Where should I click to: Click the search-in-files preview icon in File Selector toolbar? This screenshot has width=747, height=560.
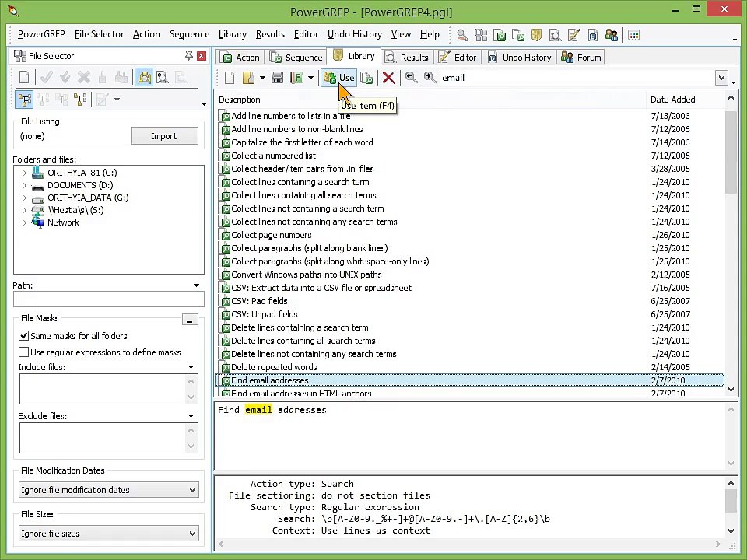pos(163,77)
